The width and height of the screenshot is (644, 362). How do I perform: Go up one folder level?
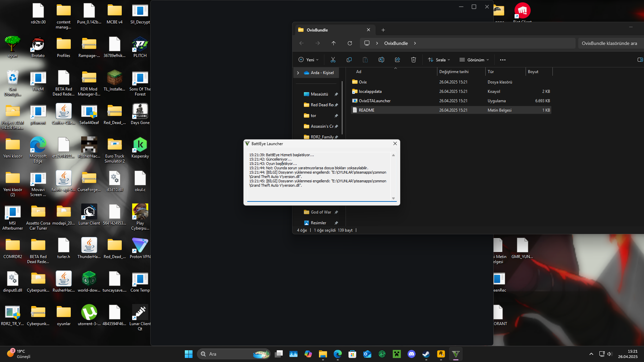click(x=333, y=43)
